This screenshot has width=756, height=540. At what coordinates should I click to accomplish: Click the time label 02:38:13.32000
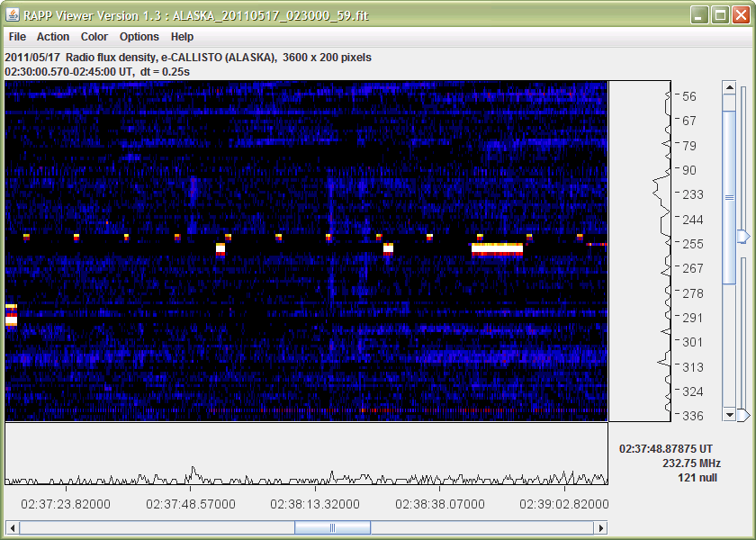315,504
